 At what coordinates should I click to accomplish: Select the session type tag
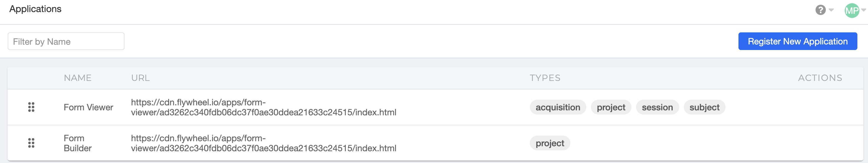click(x=657, y=107)
